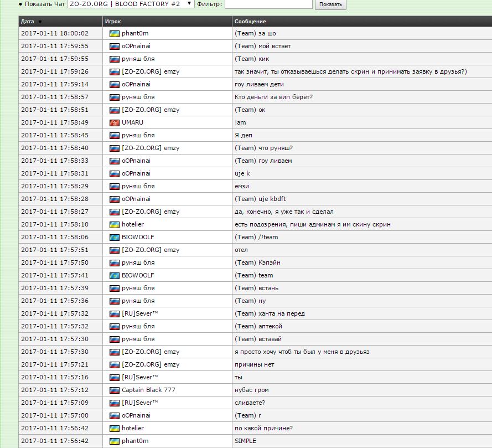Click the flag icon next to UMARU
The height and width of the screenshot is (448, 492).
pyautogui.click(x=115, y=122)
